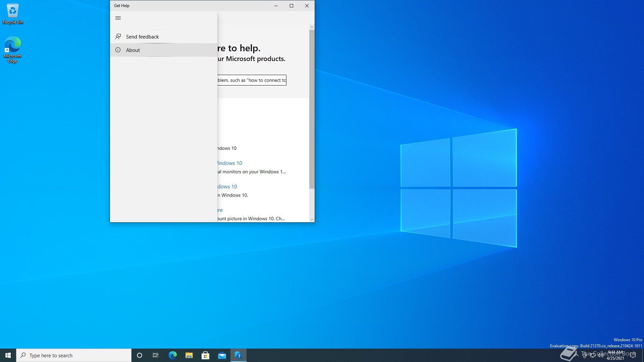Open Microsoft Store from the taskbar
Viewport: 644px width, 362px height.
click(205, 355)
